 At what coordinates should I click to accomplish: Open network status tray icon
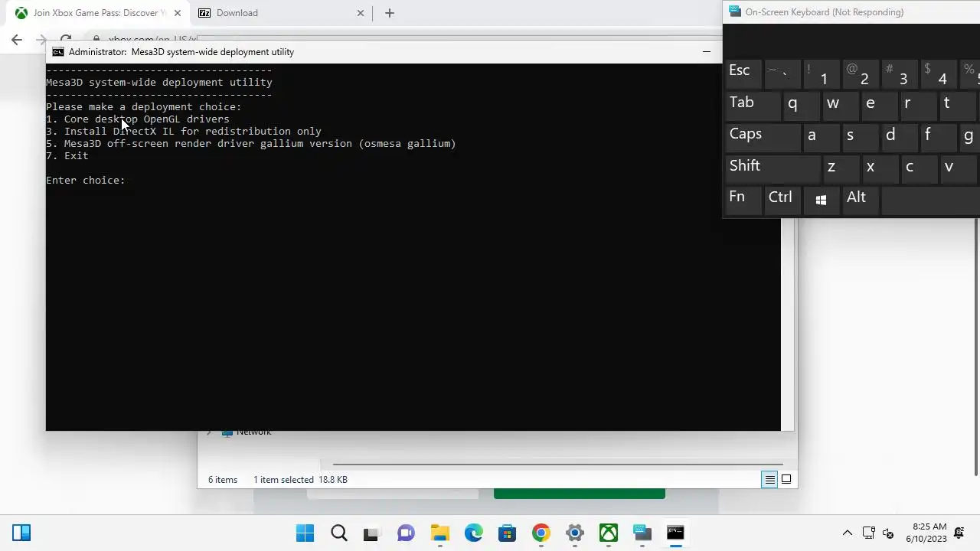coord(868,533)
